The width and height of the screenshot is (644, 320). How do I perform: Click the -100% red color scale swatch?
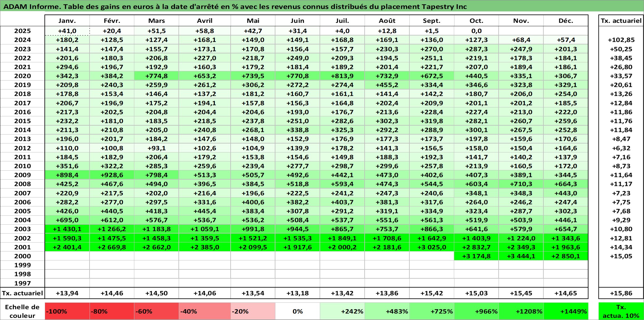pos(67,311)
